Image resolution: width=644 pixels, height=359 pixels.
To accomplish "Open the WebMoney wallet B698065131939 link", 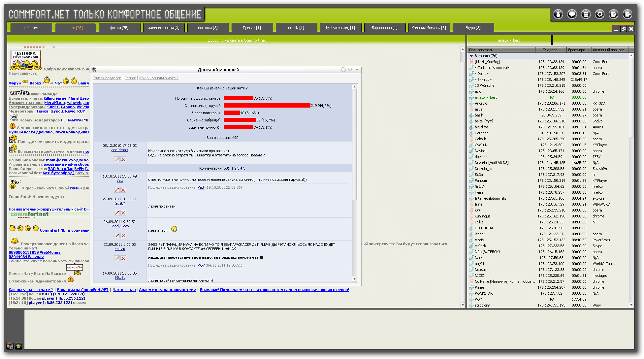I will click(35, 252).
